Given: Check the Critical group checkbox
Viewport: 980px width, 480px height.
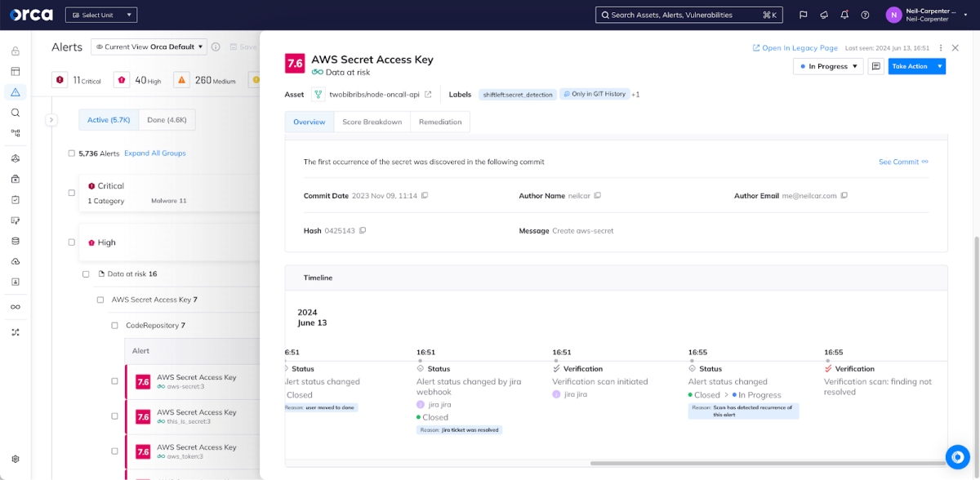Looking at the screenshot, I should point(72,193).
